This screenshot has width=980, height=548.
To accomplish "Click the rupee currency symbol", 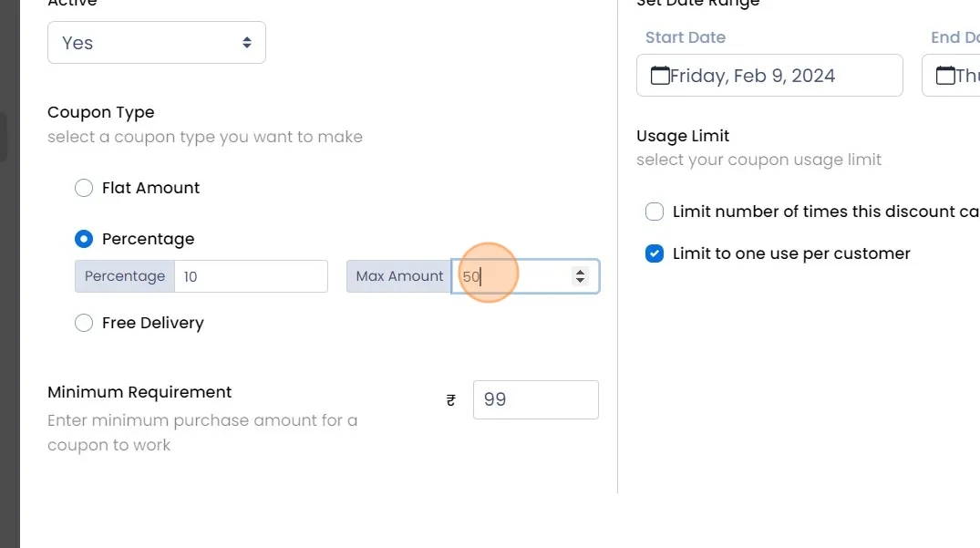I will [451, 399].
